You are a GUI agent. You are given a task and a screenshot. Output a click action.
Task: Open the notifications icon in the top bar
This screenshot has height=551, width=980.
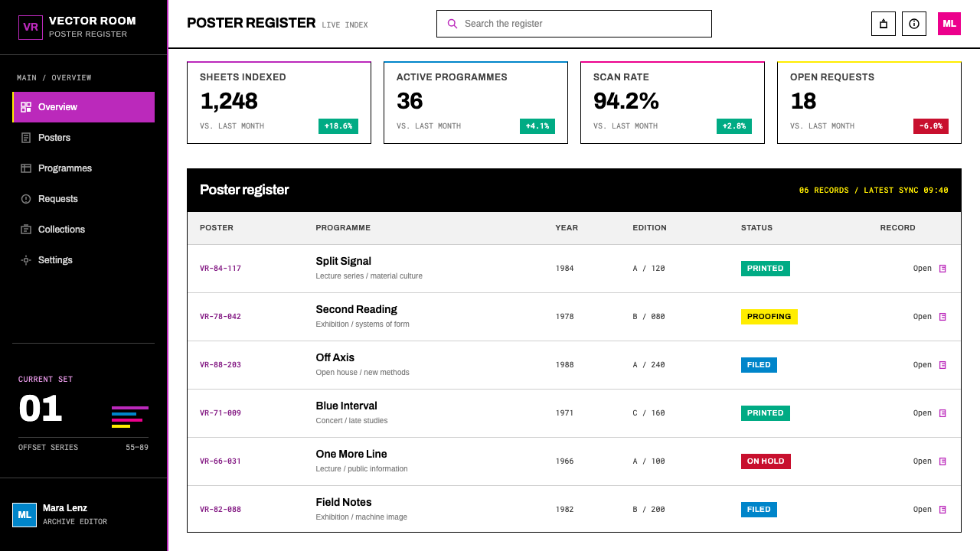[x=884, y=24]
